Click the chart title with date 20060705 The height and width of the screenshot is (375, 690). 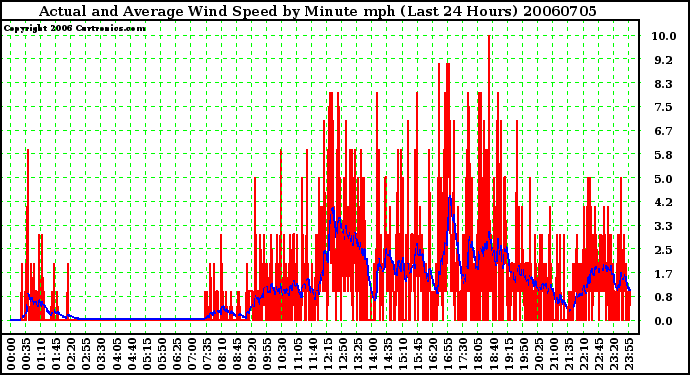click(318, 11)
